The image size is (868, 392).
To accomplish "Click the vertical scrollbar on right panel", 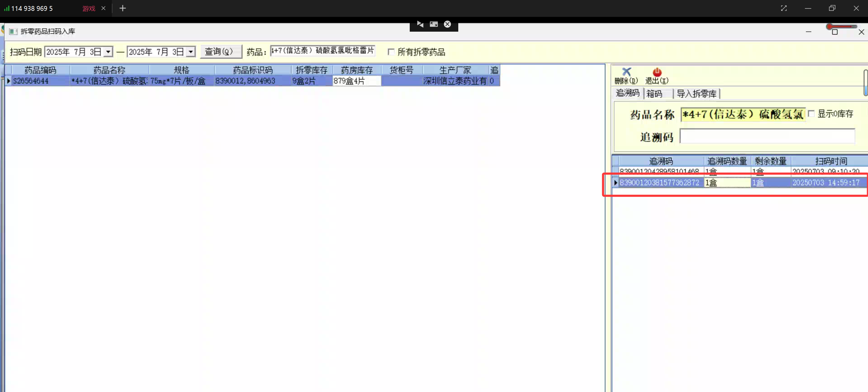I will pos(865,83).
